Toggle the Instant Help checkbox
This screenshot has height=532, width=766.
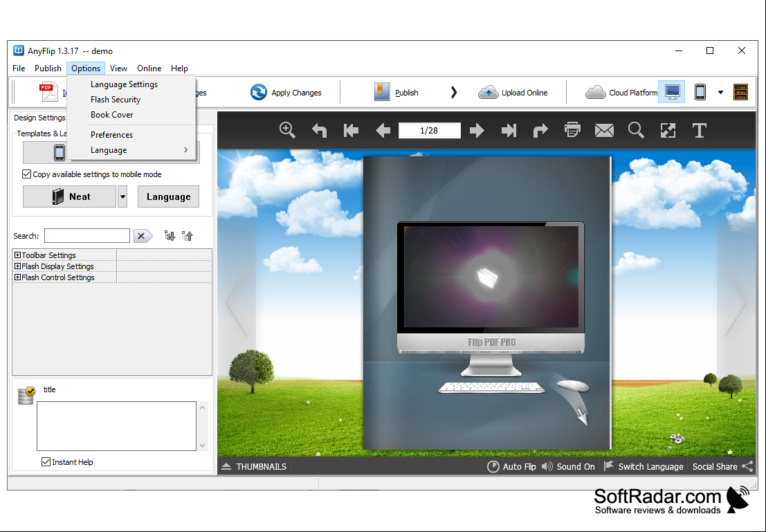[x=46, y=461]
